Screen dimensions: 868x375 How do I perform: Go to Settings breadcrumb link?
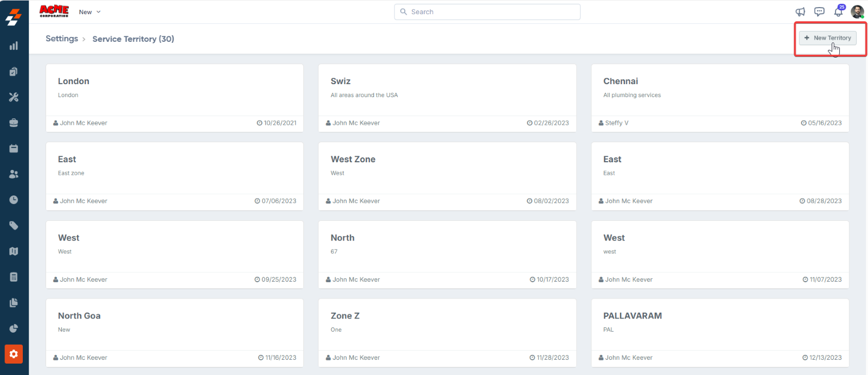[62, 39]
